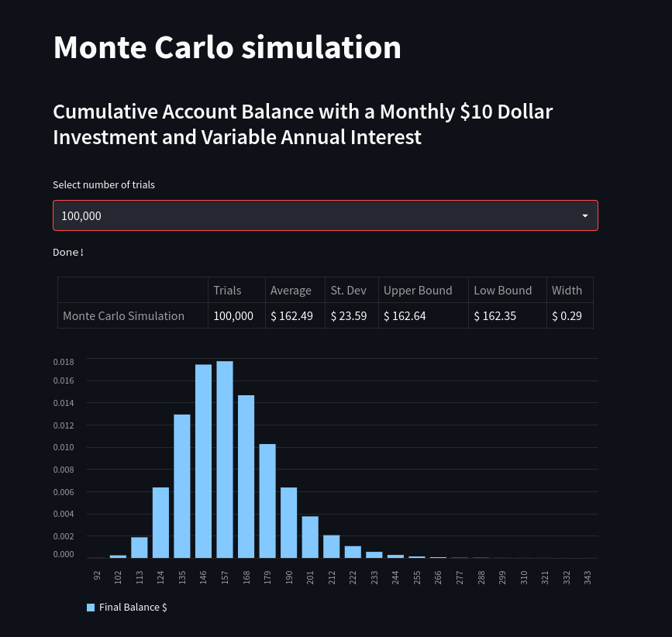Hide the histogram series via its legend swatch
The image size is (672, 637).
point(91,607)
